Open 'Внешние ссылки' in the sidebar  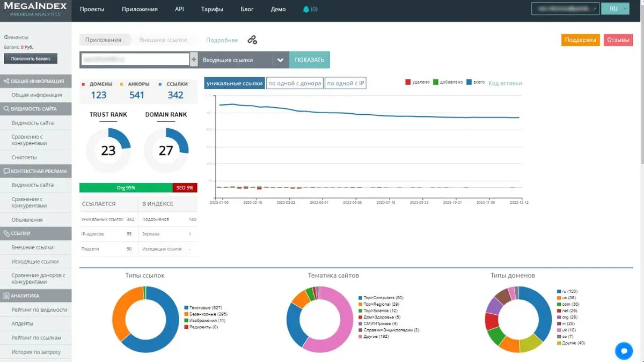[x=33, y=247]
